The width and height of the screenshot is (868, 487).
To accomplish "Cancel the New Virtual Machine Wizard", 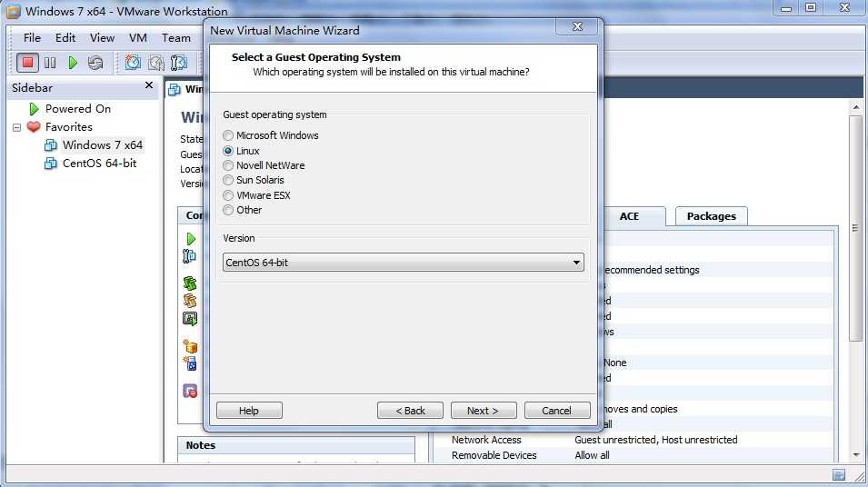I will (x=557, y=411).
